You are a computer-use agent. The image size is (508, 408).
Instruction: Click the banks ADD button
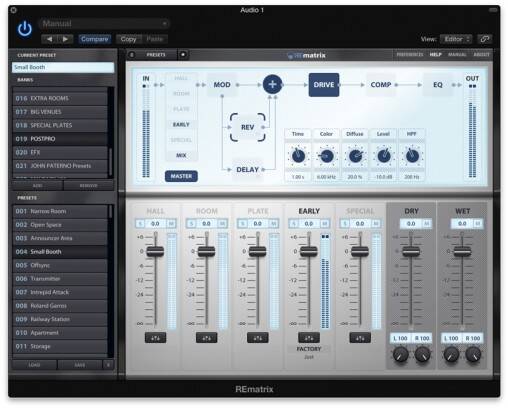pyautogui.click(x=37, y=186)
